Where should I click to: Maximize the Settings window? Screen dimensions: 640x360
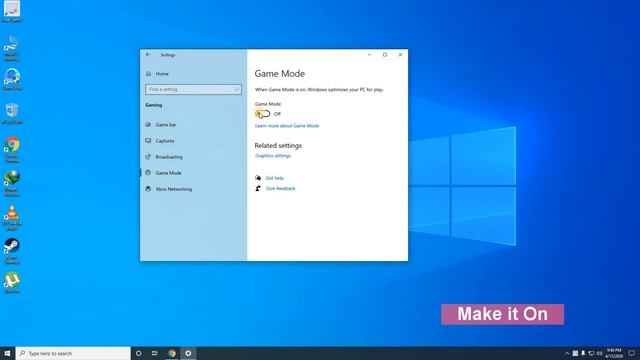[385, 55]
